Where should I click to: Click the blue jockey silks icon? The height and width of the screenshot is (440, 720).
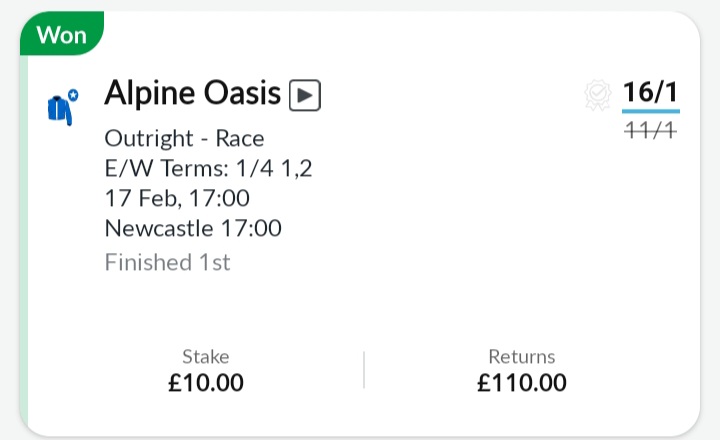(60, 110)
